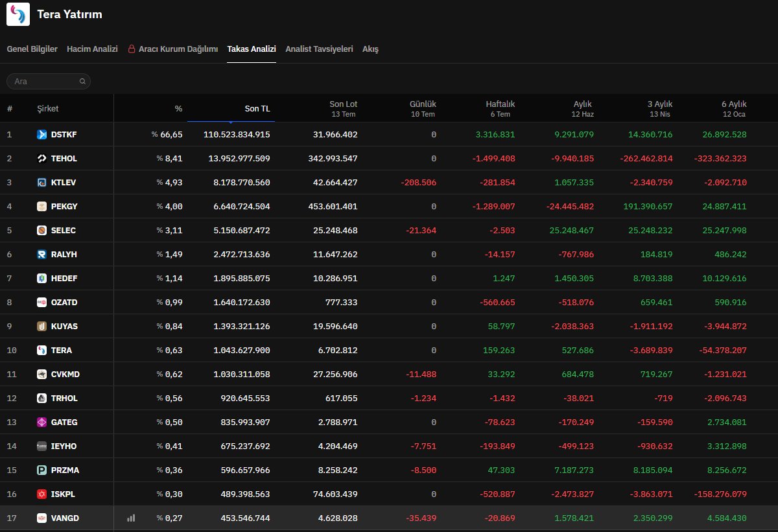The image size is (778, 532).
Task: Click the PEKGY company logo icon
Action: click(x=42, y=207)
